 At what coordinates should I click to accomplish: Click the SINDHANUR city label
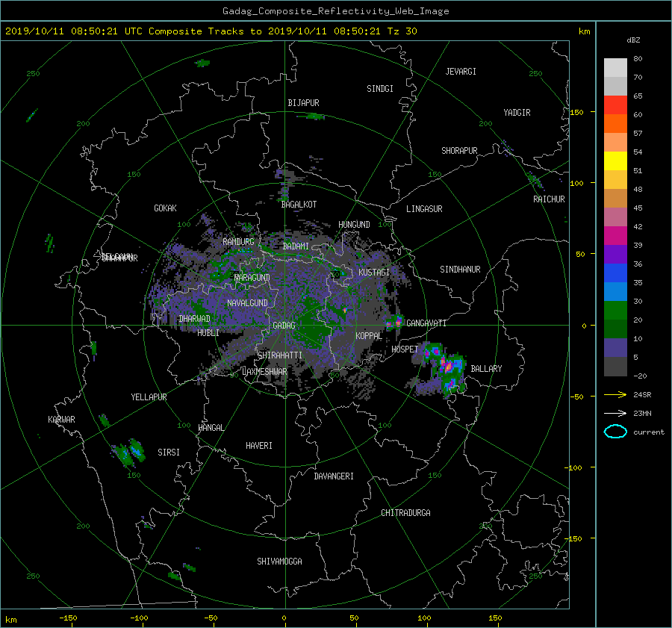click(x=460, y=270)
